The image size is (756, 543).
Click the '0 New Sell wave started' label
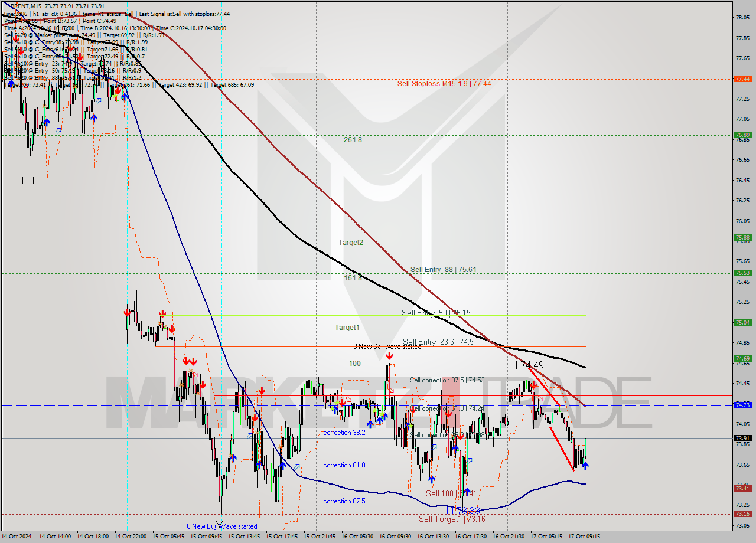coord(387,346)
